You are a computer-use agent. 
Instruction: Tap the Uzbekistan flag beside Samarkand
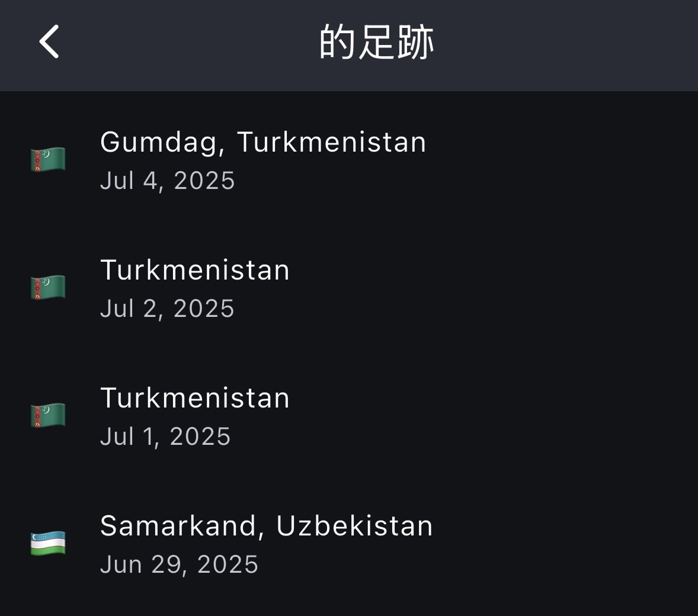[48, 544]
